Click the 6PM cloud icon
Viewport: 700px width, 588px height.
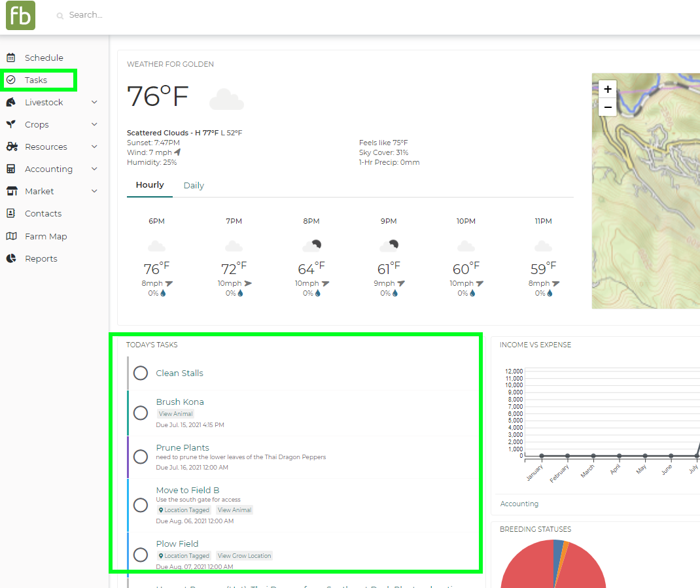[x=157, y=245]
